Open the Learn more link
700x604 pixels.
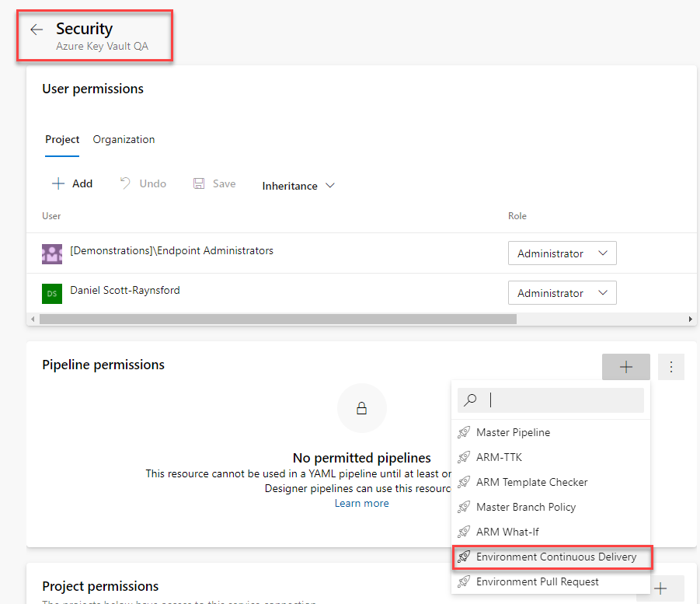361,503
